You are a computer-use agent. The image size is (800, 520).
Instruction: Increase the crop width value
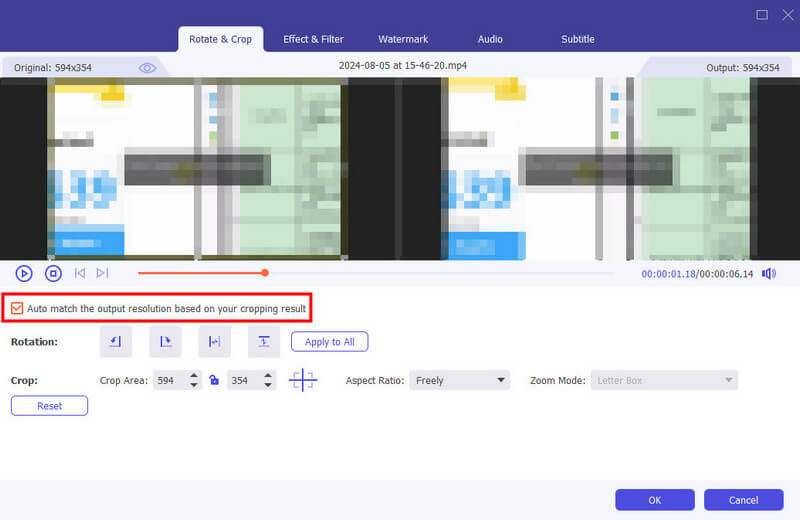(194, 376)
